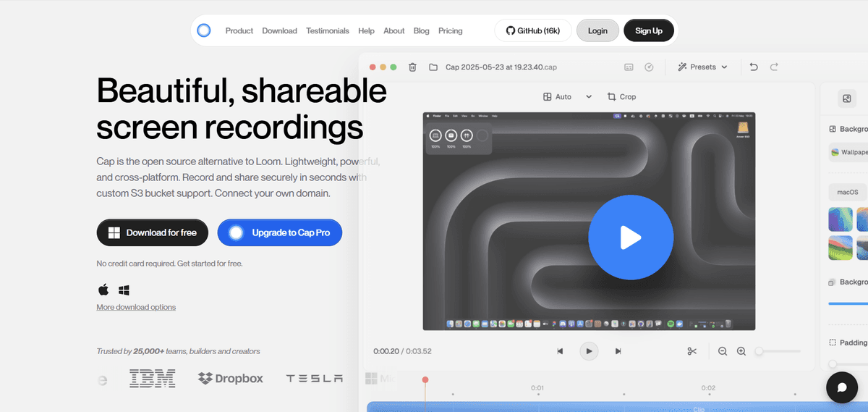
Task: Open More download options link
Action: coord(136,307)
